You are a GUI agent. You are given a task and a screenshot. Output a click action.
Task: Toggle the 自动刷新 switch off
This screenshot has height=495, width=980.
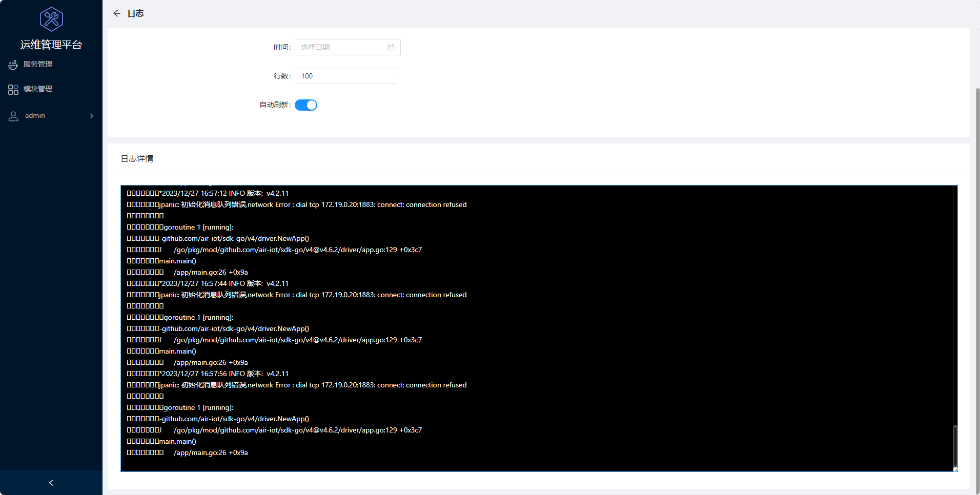click(306, 105)
